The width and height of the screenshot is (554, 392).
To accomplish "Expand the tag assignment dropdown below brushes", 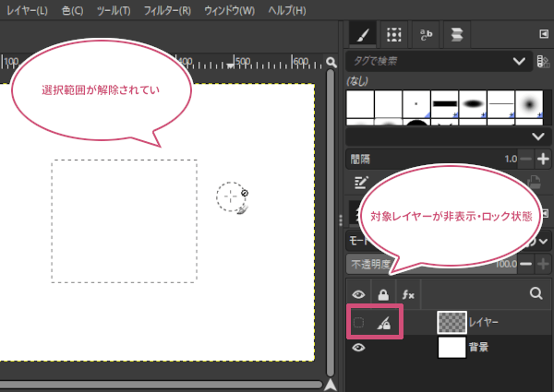I will pyautogui.click(x=537, y=137).
